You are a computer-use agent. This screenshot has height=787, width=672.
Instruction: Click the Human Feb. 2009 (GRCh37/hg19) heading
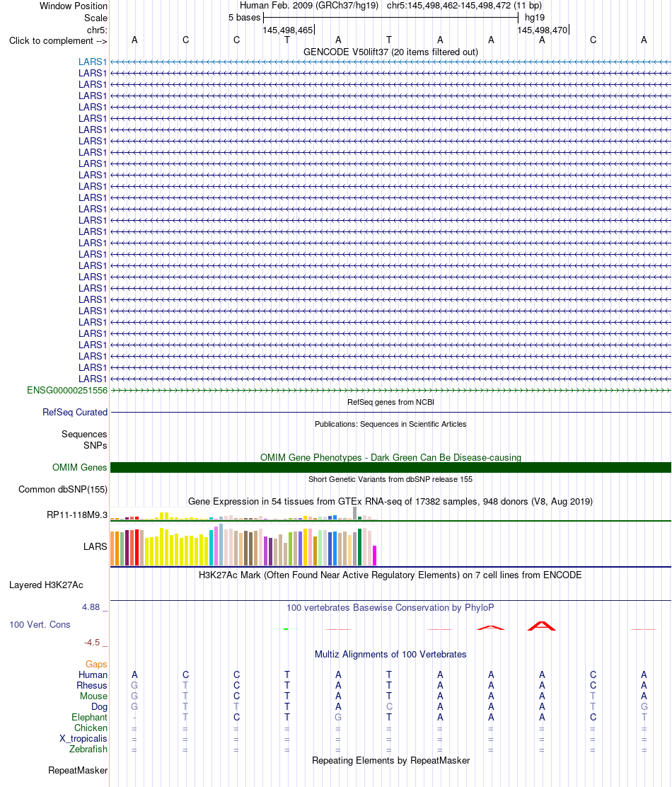309,6
